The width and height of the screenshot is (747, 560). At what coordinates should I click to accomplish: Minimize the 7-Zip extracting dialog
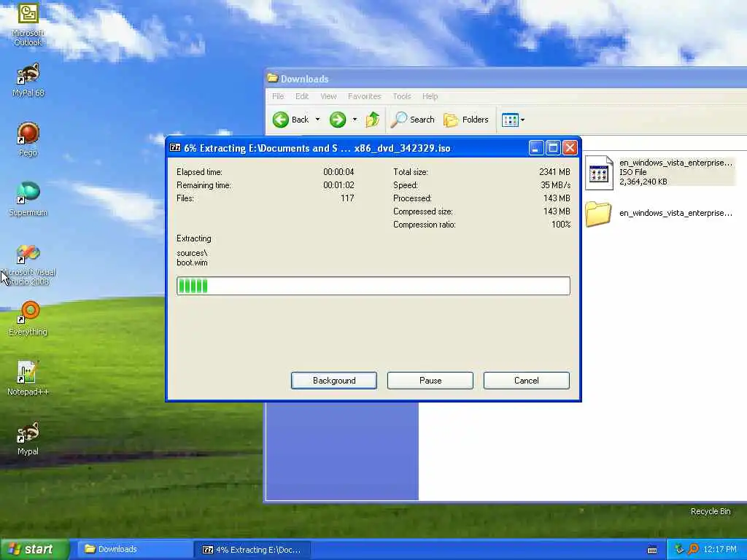536,148
